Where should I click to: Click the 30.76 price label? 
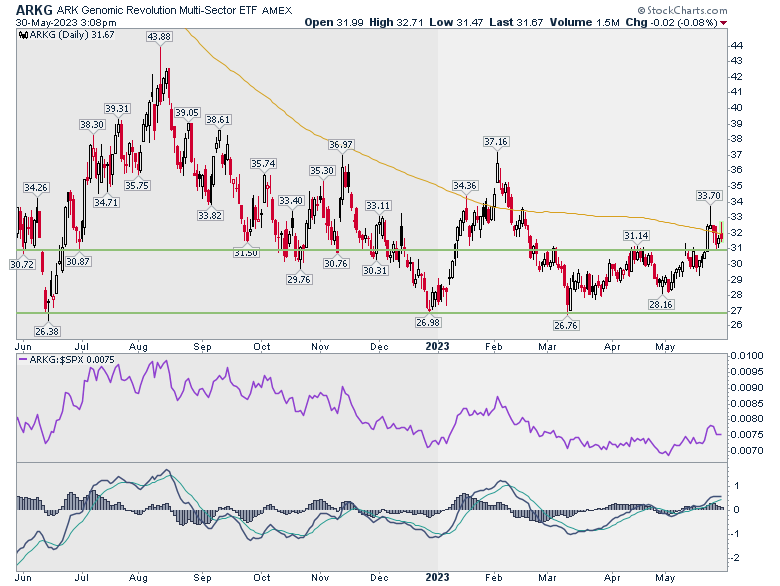(x=336, y=263)
